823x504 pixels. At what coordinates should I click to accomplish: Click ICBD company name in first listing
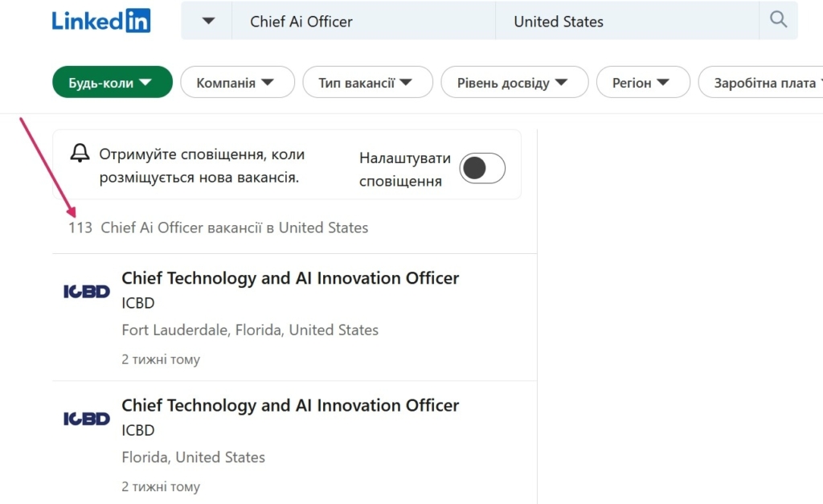[x=137, y=303]
